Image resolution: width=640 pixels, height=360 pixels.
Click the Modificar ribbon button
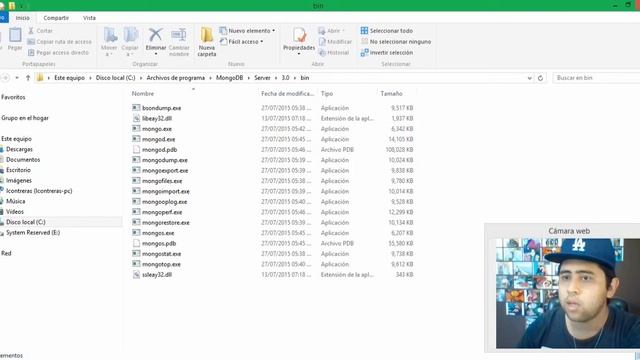tap(335, 42)
